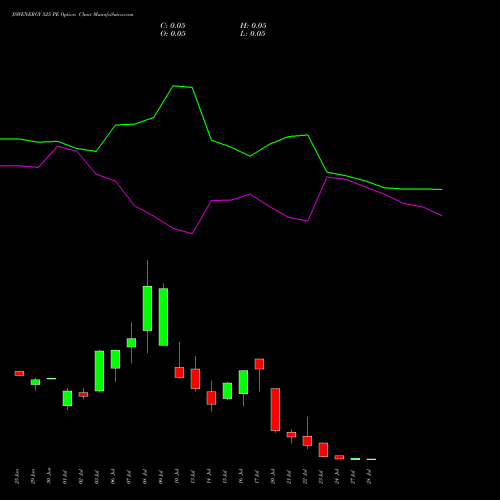Select the open value 'O: 0.05'

(173, 34)
